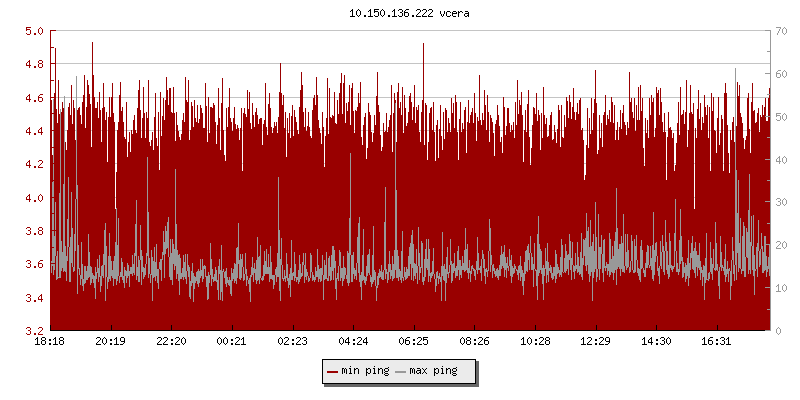Select the 30 value on right axis

point(780,202)
